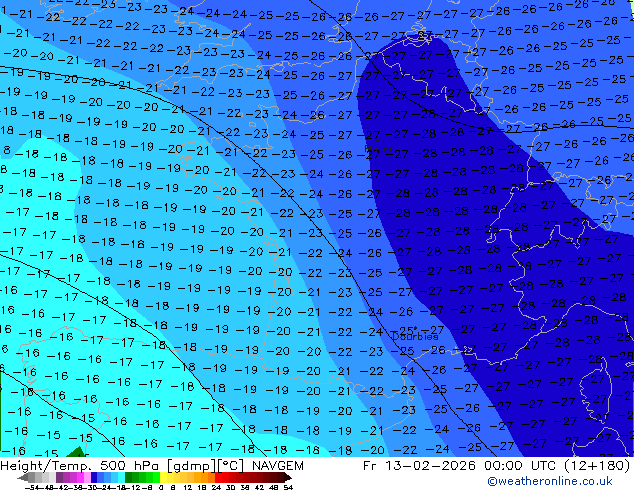Click the magenta -36 legend swatch
634x490 pixels.
[80, 477]
